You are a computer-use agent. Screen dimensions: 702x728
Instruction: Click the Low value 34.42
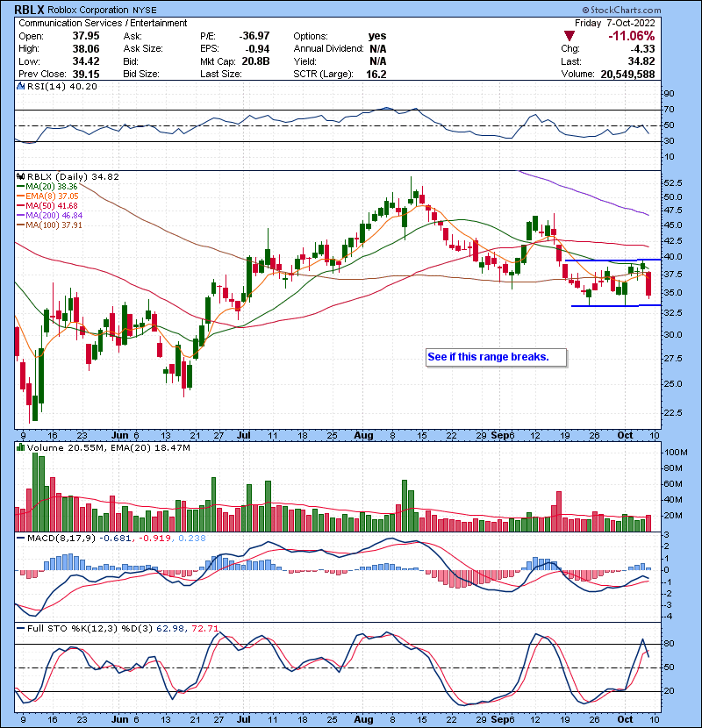(x=86, y=61)
